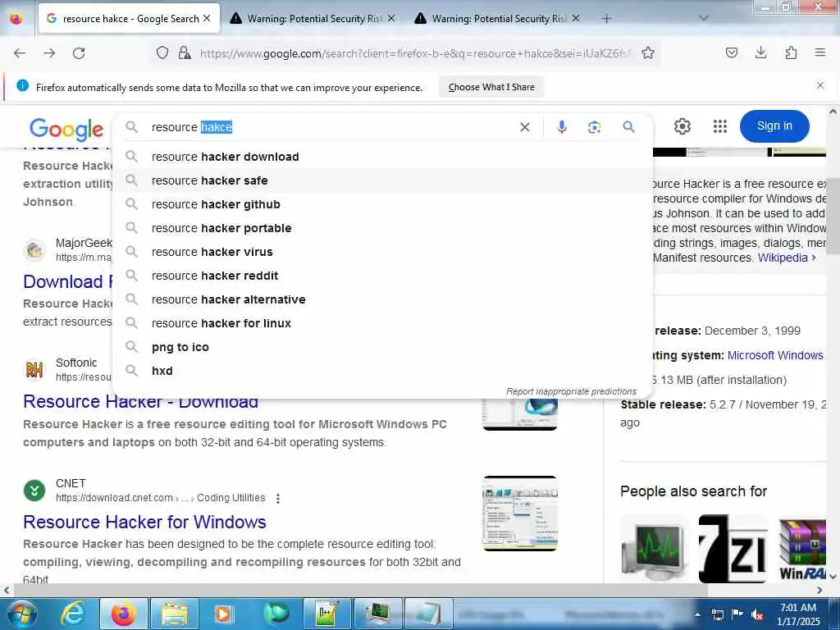This screenshot has width=840, height=630.
Task: Click the blue Sign in button
Action: pyautogui.click(x=774, y=126)
